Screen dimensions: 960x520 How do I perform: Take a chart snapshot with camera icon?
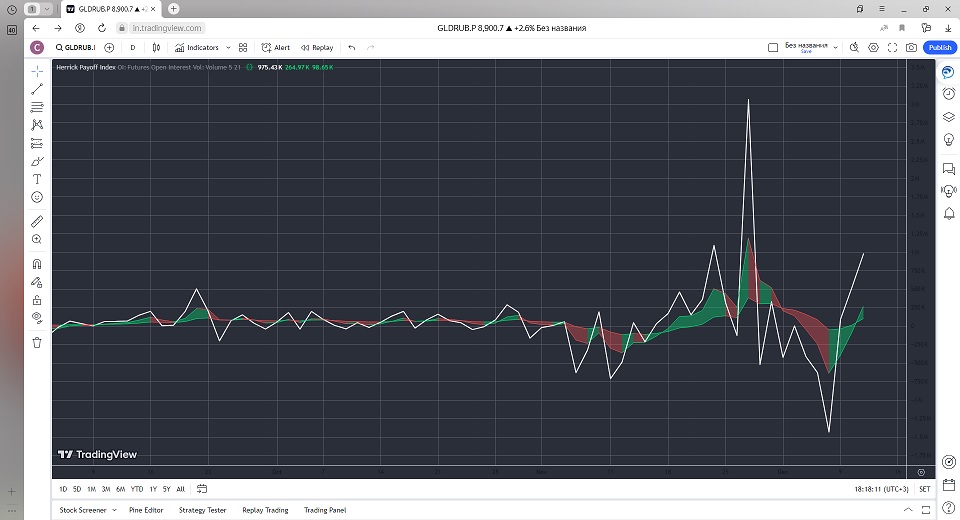pyautogui.click(x=911, y=47)
